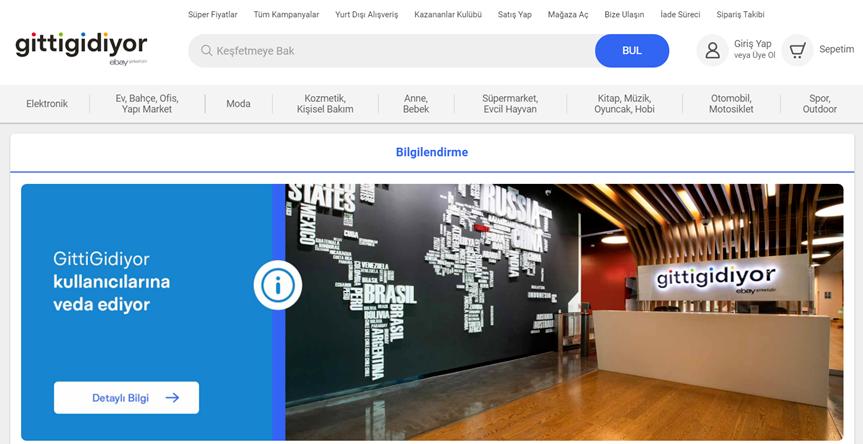This screenshot has width=863, height=444.
Task: Click the Detaylı Bilgi button
Action: [x=127, y=398]
